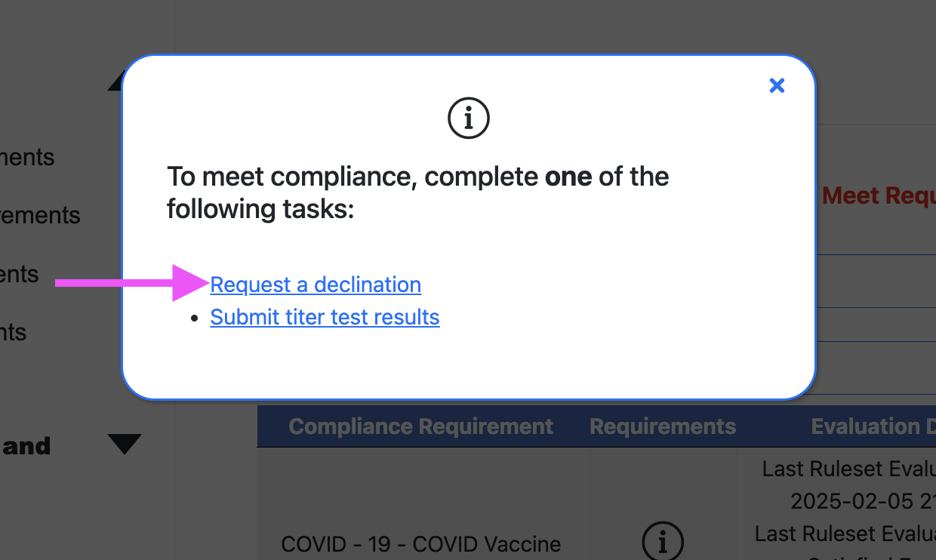The image size is (936, 560).
Task: Open the COVID Vaccine requirements info icon
Action: click(x=663, y=540)
